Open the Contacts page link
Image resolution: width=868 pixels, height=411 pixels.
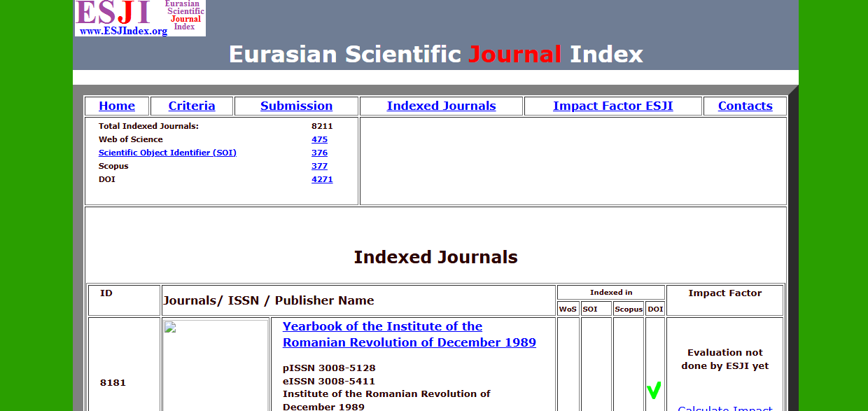pyautogui.click(x=745, y=106)
